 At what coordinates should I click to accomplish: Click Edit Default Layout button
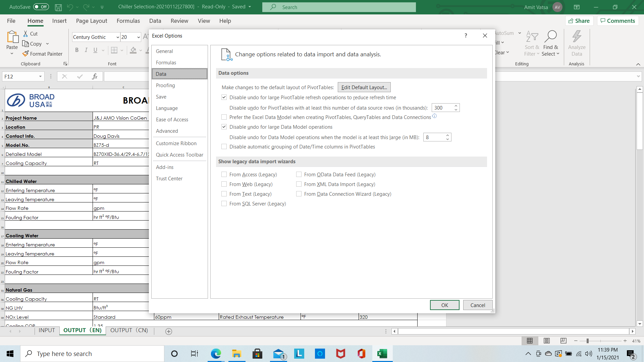coord(364,87)
